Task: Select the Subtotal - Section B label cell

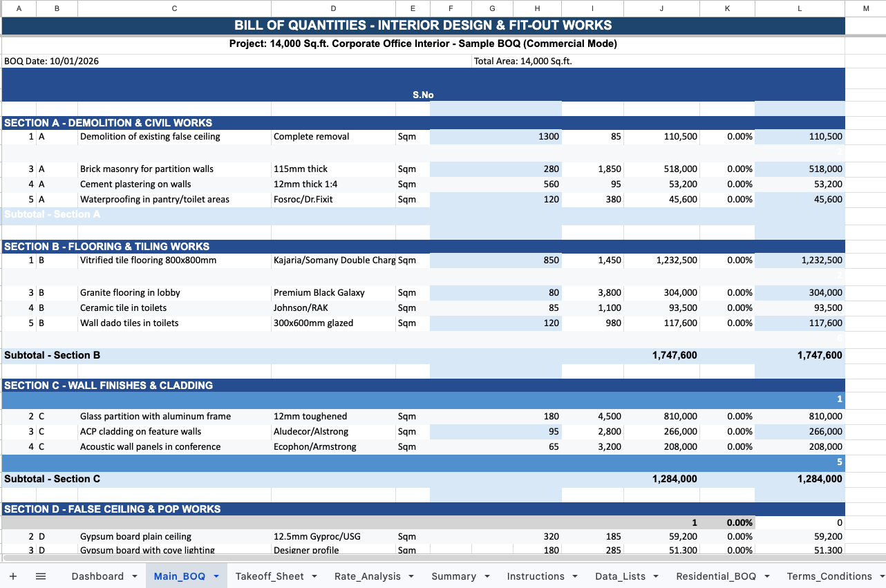Action: 53,355
